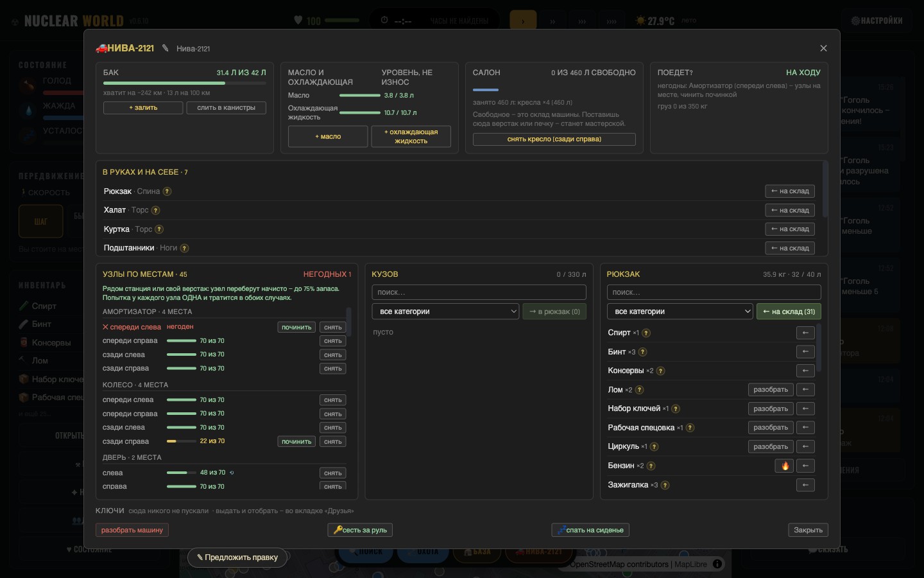Click the В РУКАХ И НА СЕБЕ scrollbar
The image size is (924, 578).
pyautogui.click(x=825, y=190)
